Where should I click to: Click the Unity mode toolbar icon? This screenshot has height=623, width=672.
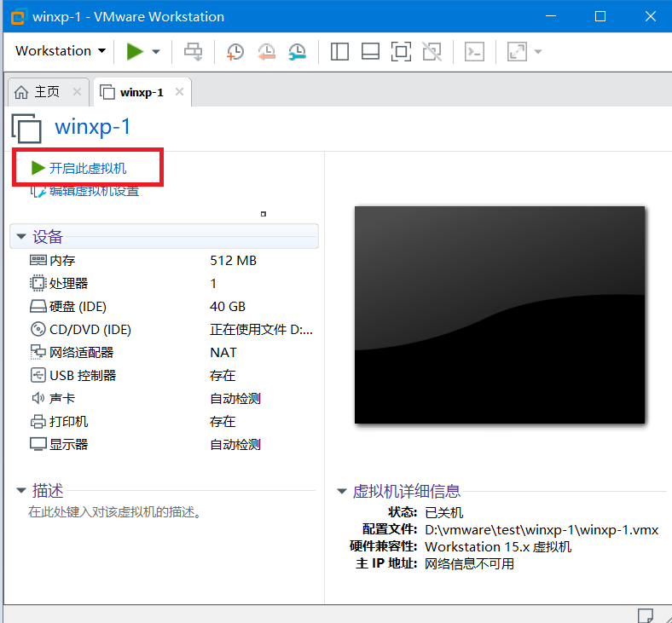[x=432, y=51]
